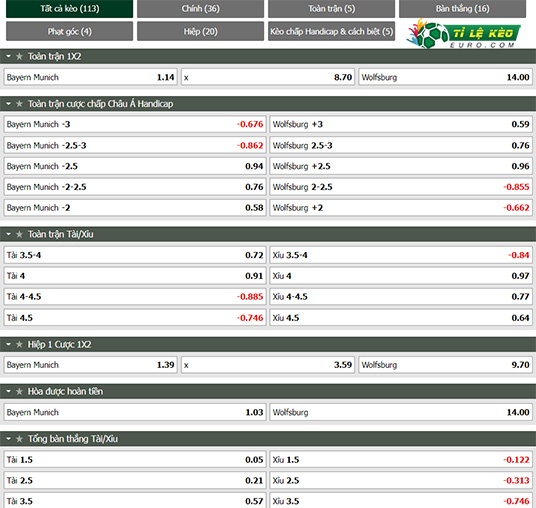Screen dimensions: 536x508
Task: Choose Tài 4 at odds 0.91
Action: point(135,276)
